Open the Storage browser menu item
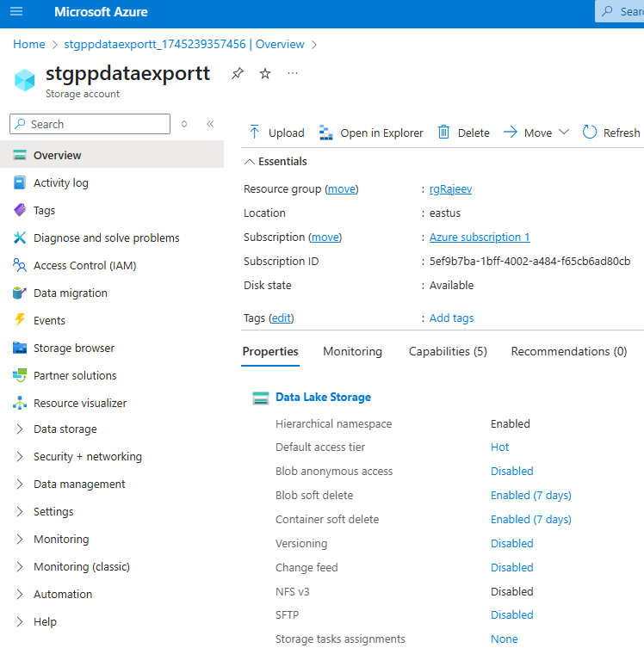This screenshot has width=644, height=648. point(73,349)
